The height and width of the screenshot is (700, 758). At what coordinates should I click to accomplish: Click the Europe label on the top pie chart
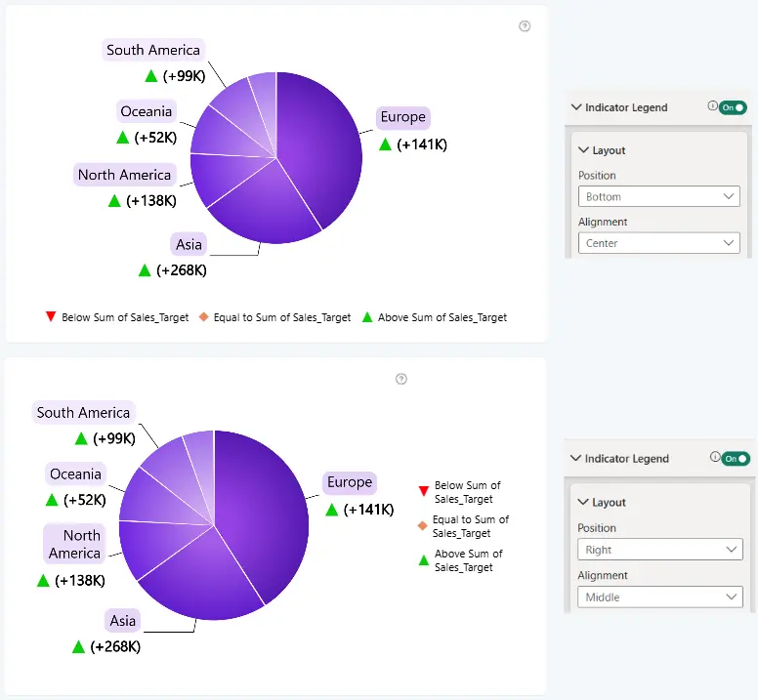coord(403,117)
